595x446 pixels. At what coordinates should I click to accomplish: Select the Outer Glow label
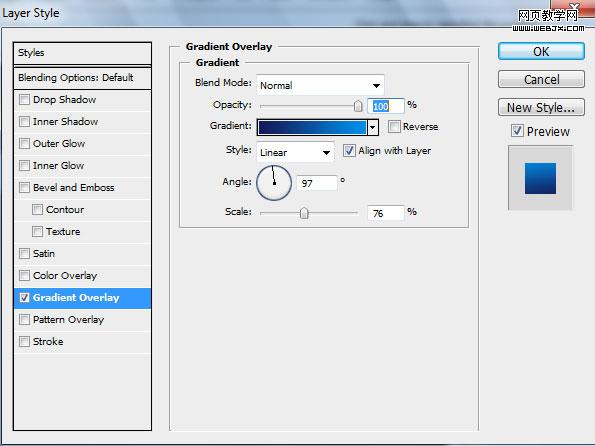pyautogui.click(x=59, y=144)
